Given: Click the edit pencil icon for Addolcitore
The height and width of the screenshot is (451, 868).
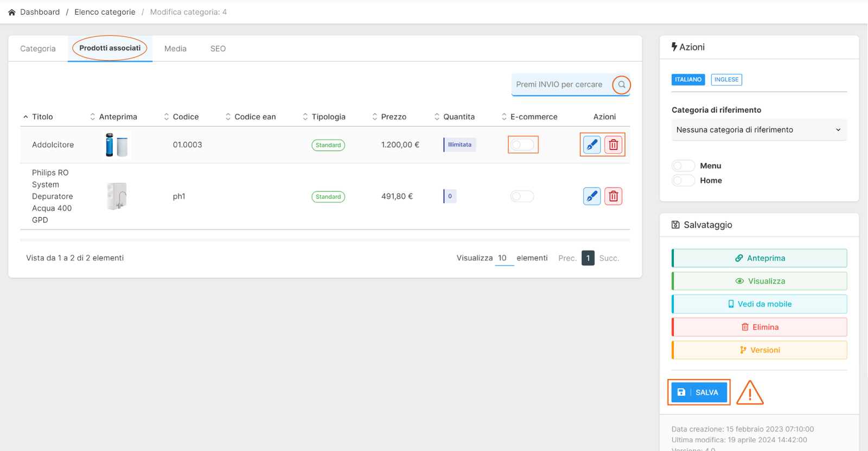Looking at the screenshot, I should pyautogui.click(x=591, y=145).
